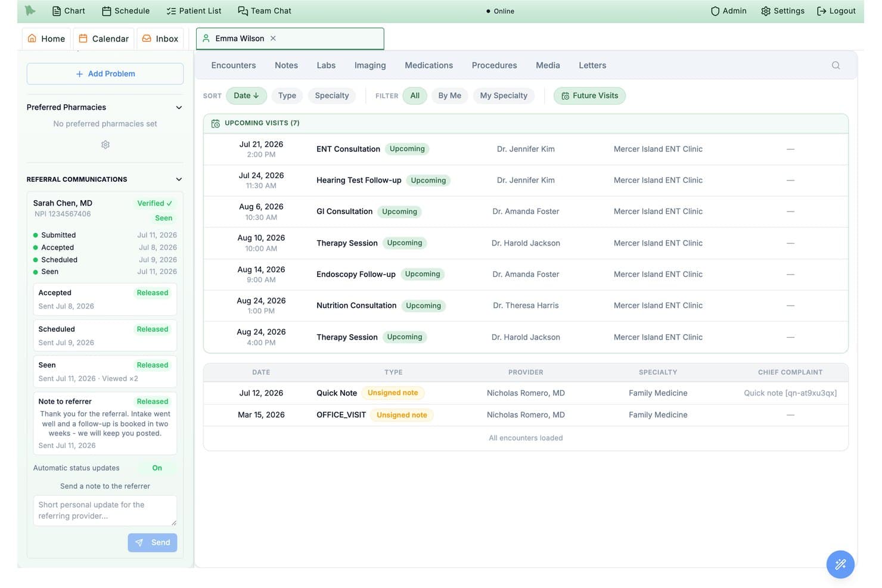Sort encounters by Date
The width and height of the screenshot is (882, 588).
point(246,96)
